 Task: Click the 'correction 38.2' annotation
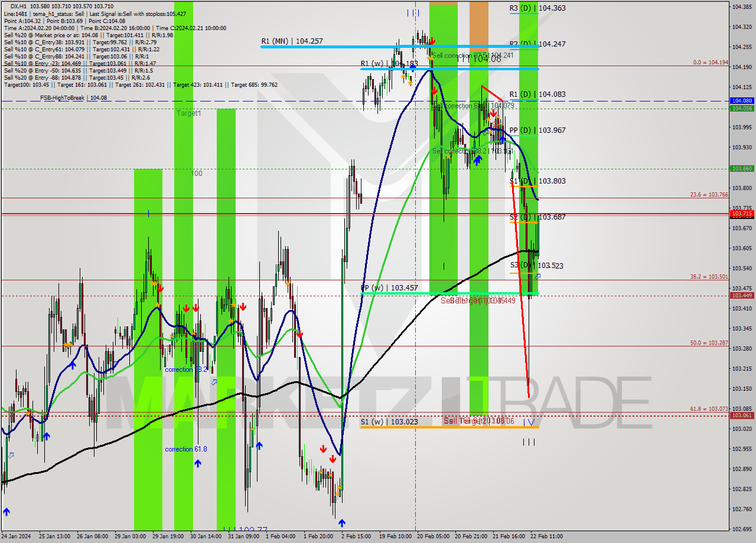[x=186, y=369]
